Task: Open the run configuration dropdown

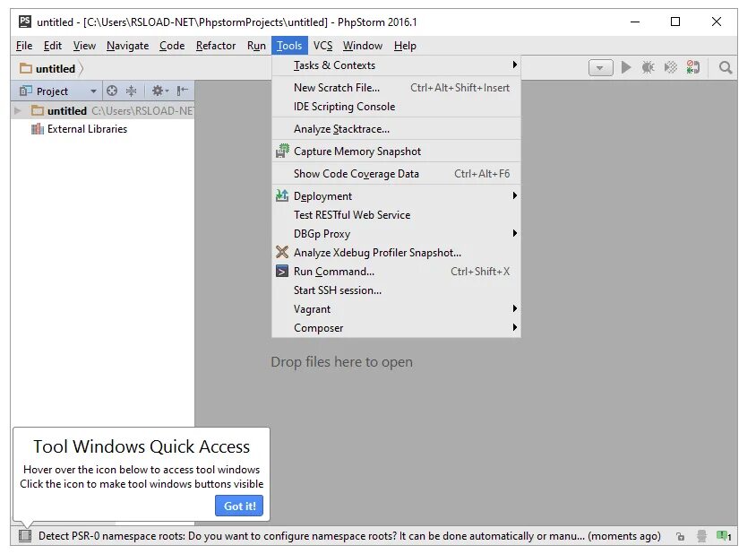Action: pos(601,67)
